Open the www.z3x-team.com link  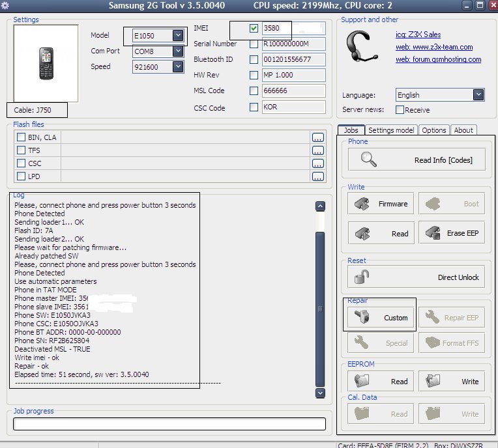coord(434,47)
